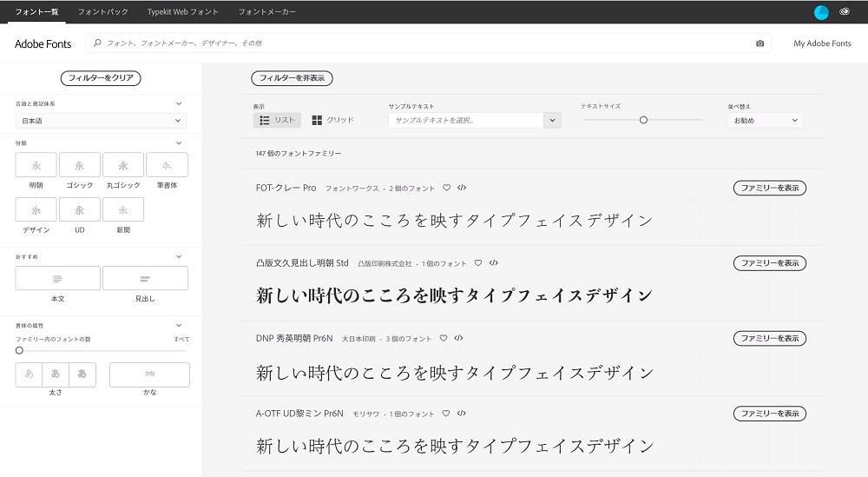Open the DNP 秀英明朝 Pr6N font name
The image size is (868, 477).
point(294,338)
